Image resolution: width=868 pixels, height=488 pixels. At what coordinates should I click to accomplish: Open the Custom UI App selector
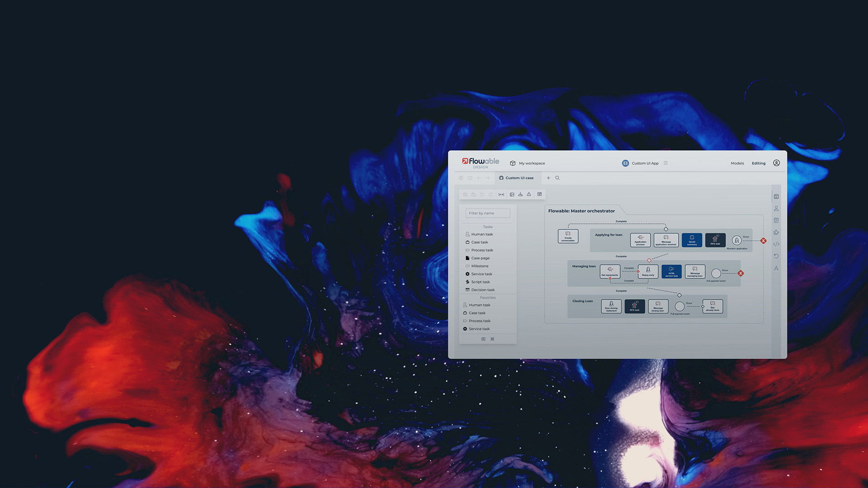640,163
